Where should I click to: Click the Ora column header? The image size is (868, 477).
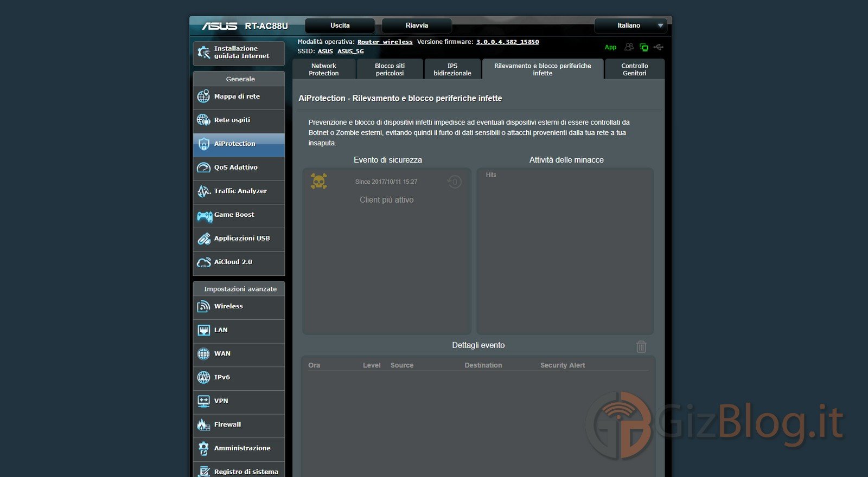[314, 365]
